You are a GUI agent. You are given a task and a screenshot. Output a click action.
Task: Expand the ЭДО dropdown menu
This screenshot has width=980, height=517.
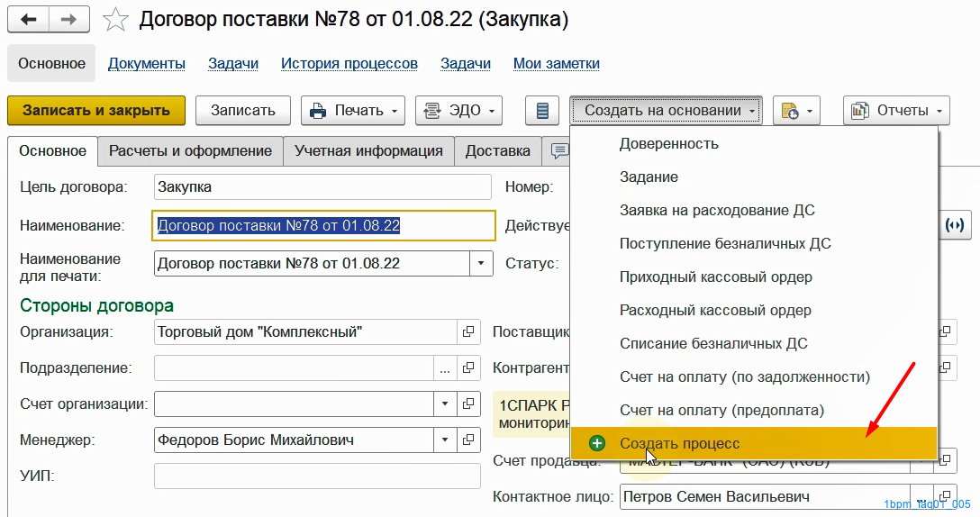(x=458, y=111)
